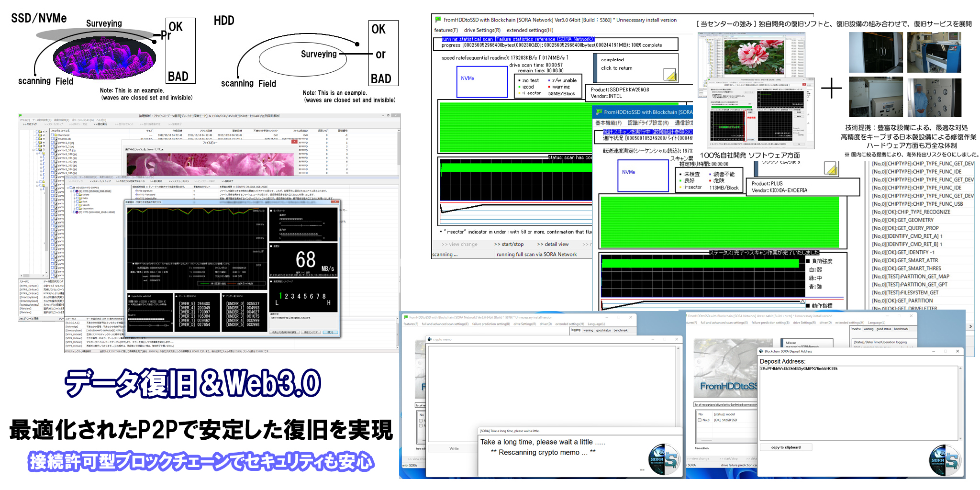Click Write button in crypto memo window
Viewport: 980px width, 490px height.
coord(454,448)
